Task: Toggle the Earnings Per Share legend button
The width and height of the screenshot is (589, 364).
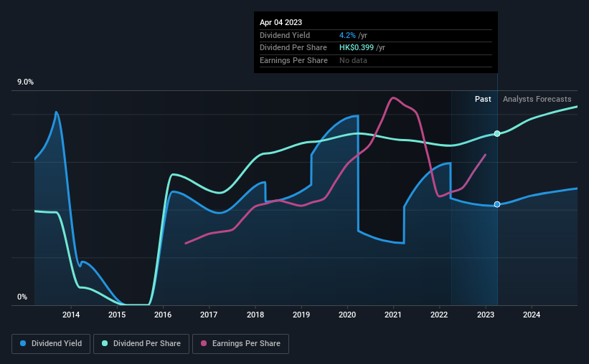Action: pos(240,343)
